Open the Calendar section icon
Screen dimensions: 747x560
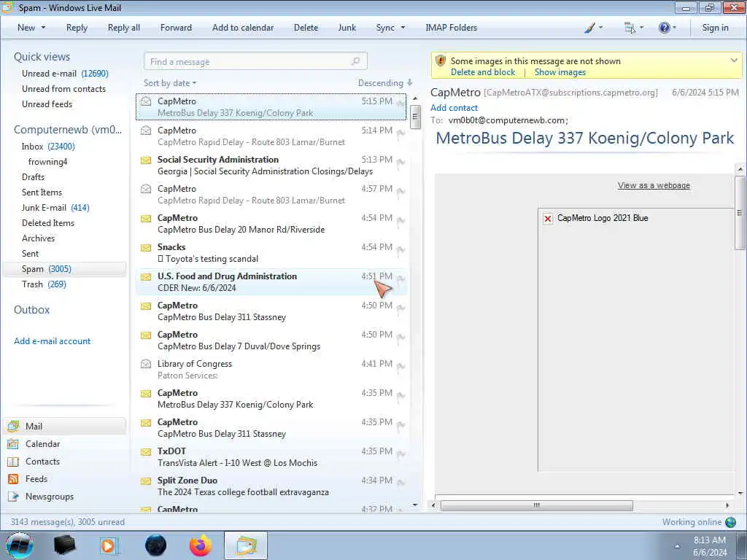tap(13, 444)
